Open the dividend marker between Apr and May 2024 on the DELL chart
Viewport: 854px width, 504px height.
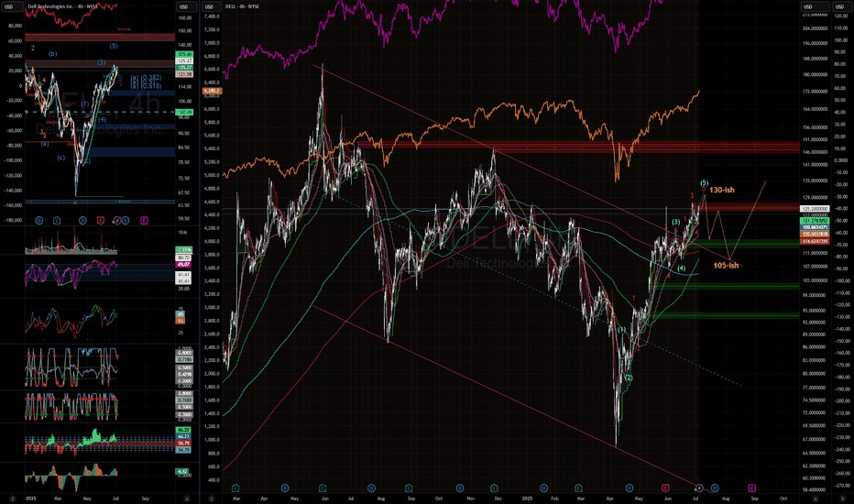coord(285,488)
